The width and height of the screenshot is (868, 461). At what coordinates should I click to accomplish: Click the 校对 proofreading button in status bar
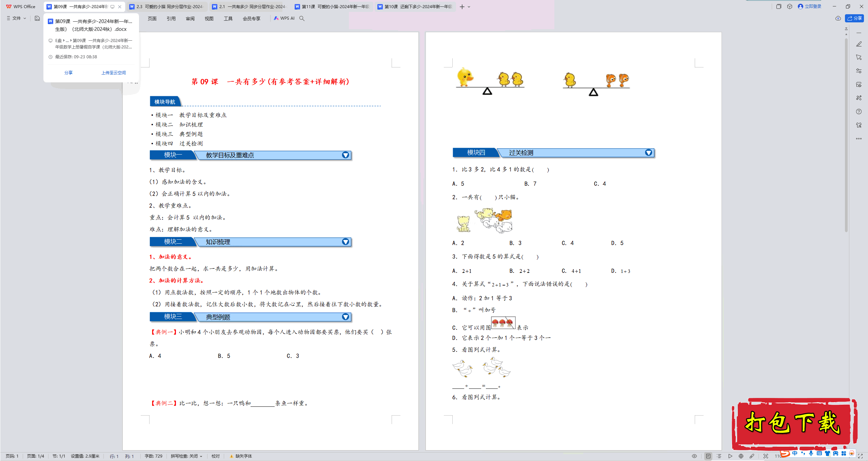(216, 456)
